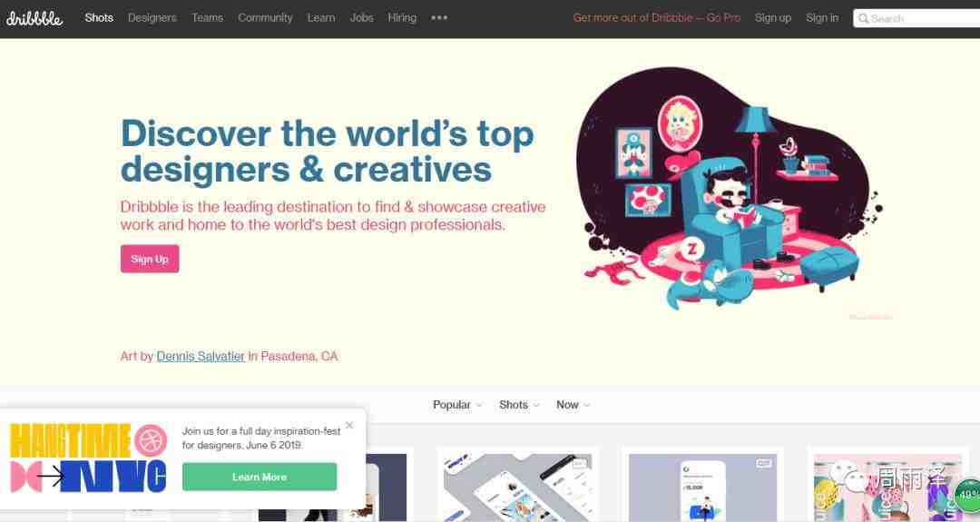The width and height of the screenshot is (980, 522).
Task: Click the Go Pro promo link
Action: coord(657,18)
